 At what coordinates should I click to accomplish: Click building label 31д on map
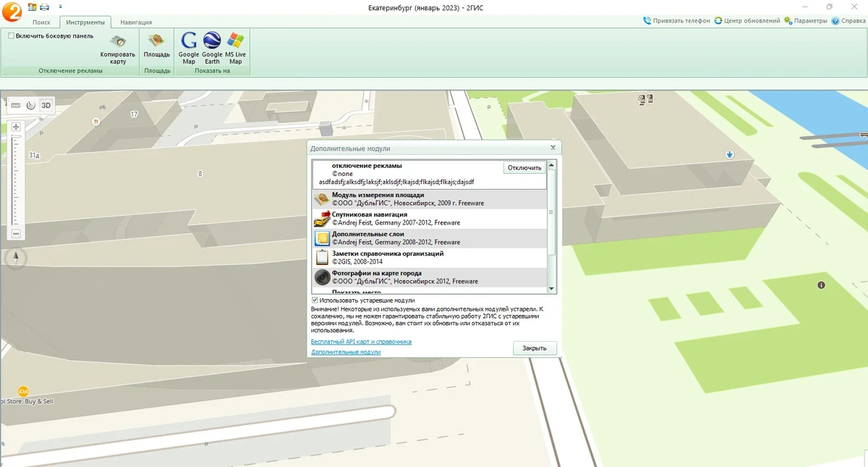(x=34, y=156)
